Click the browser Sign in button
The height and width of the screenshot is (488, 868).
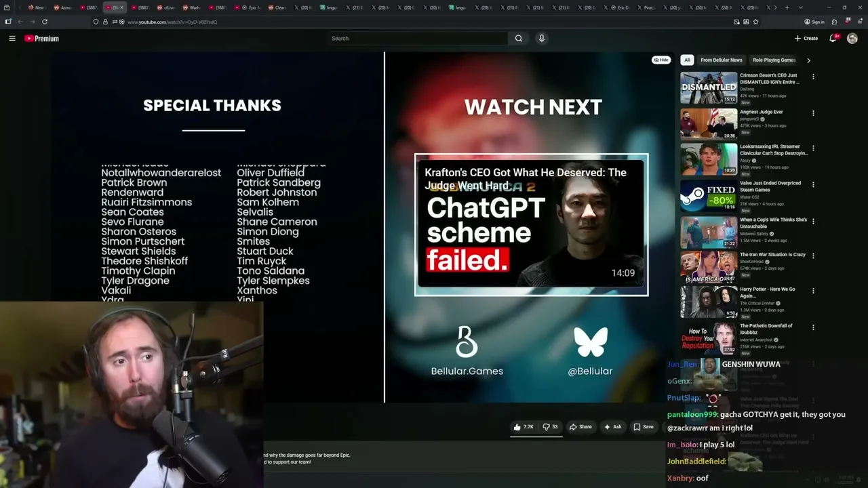coord(814,22)
